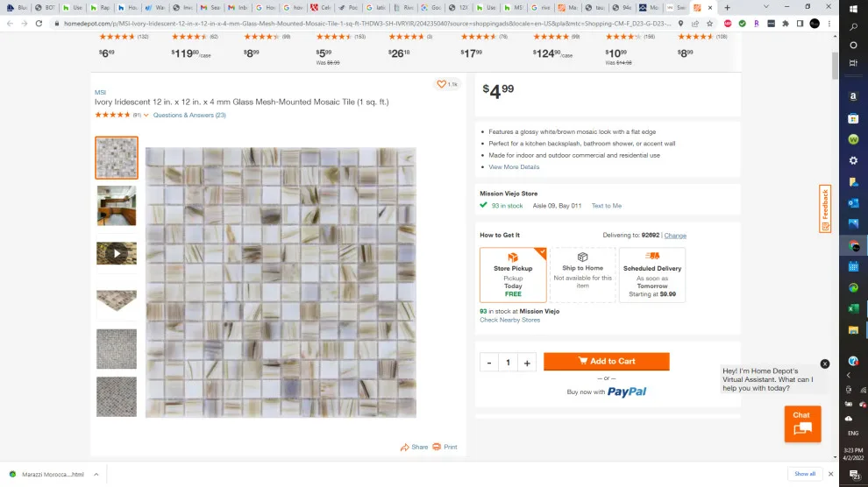This screenshot has height=487, width=868.
Task: Click the Print icon
Action: point(437,447)
